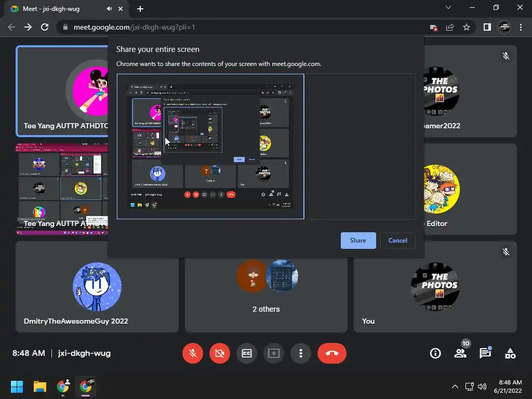Click the Tee Yang AUTTP avatar tile
Image resolution: width=532 pixels, height=399 pixels.
point(63,91)
